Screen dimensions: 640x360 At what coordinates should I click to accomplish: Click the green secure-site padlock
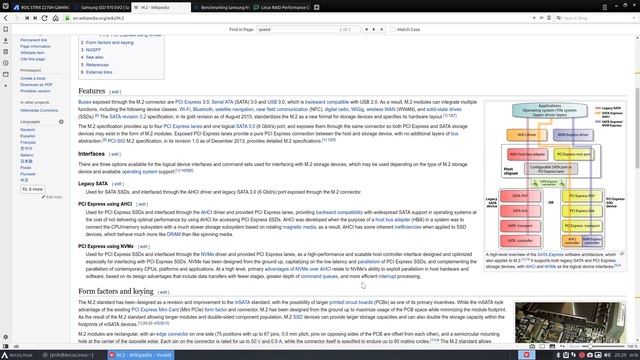click(x=68, y=18)
